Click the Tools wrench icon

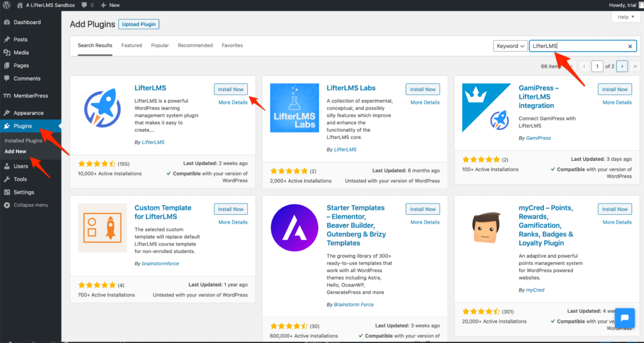[x=6, y=179]
